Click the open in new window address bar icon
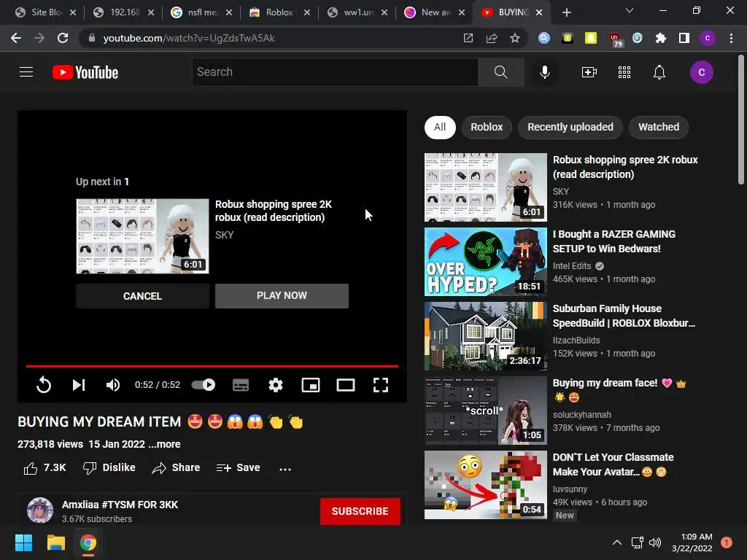 (468, 38)
